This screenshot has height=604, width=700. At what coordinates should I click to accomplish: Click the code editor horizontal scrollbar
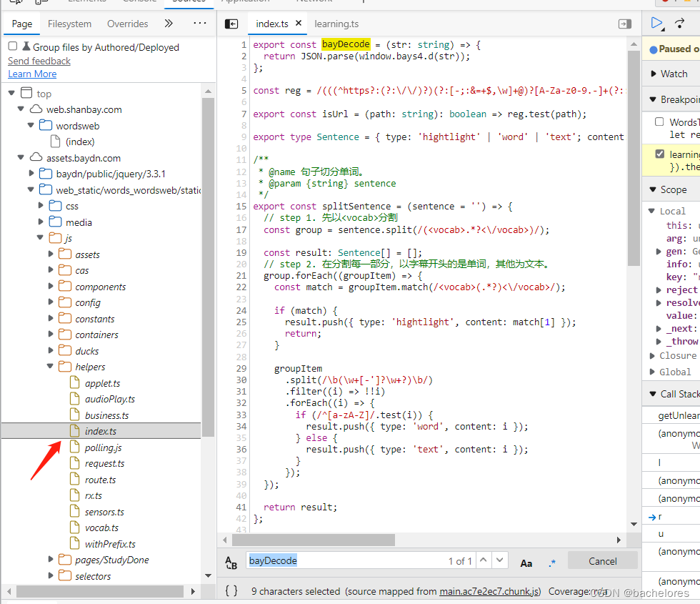(x=314, y=540)
